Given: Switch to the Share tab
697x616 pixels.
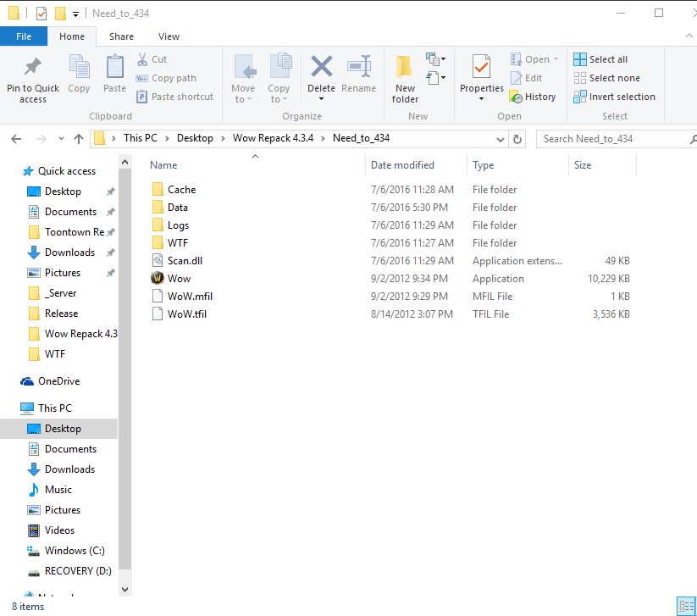Looking at the screenshot, I should (121, 36).
